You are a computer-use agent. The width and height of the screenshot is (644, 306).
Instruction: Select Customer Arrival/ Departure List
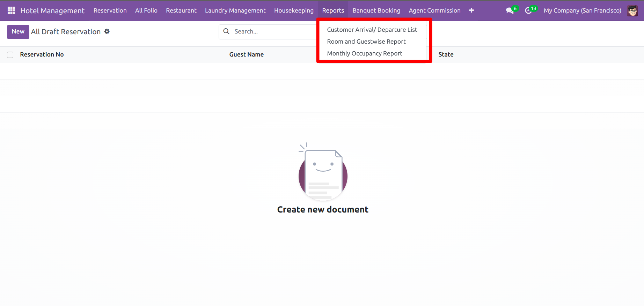click(x=372, y=30)
